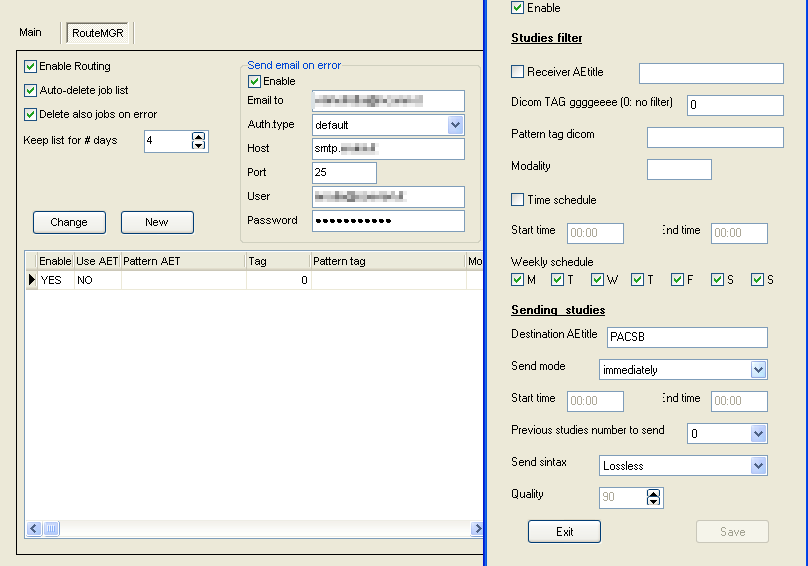Click the Destination AEtitle field PACSB
Viewport: 808px width, 566px height.
(x=687, y=337)
